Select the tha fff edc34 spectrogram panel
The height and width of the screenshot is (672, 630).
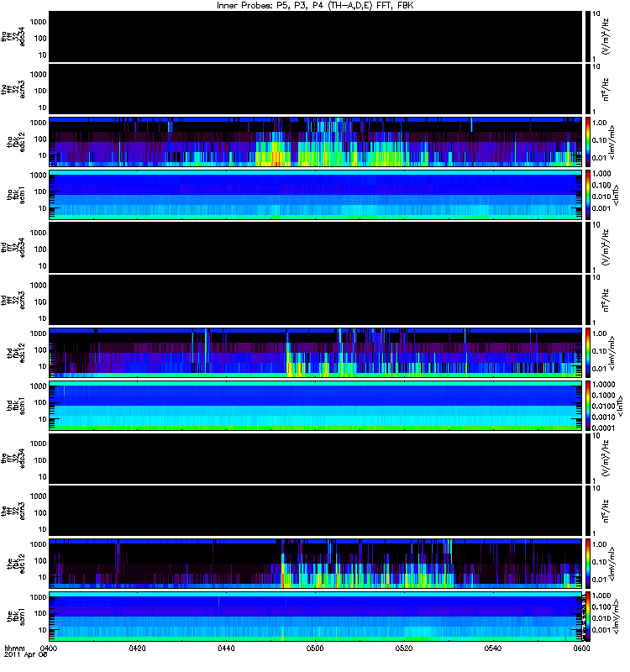tap(316, 37)
